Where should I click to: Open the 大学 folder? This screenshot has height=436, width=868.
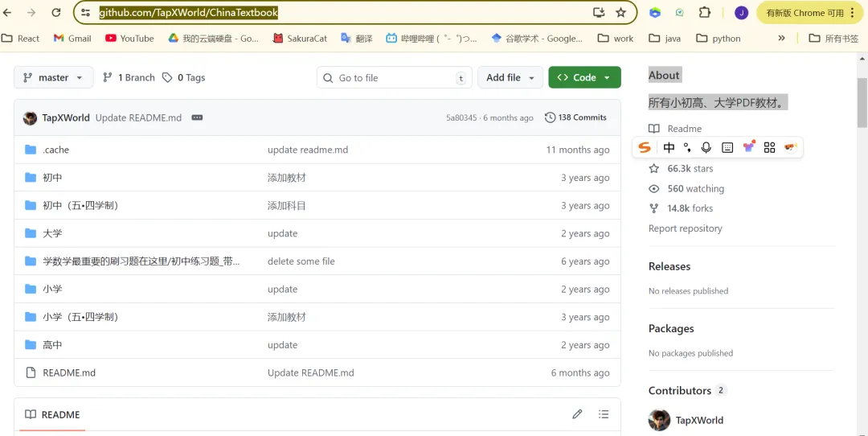coord(52,233)
